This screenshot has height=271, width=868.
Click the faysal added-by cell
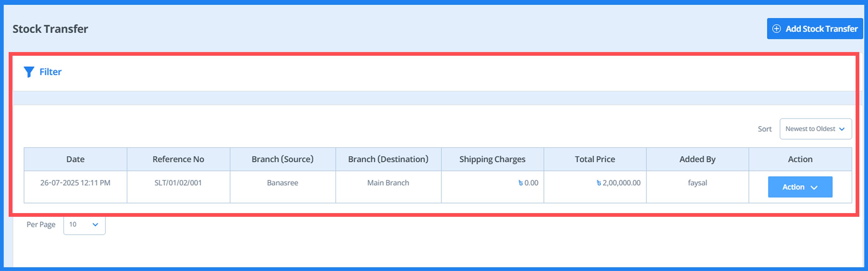coord(697,183)
